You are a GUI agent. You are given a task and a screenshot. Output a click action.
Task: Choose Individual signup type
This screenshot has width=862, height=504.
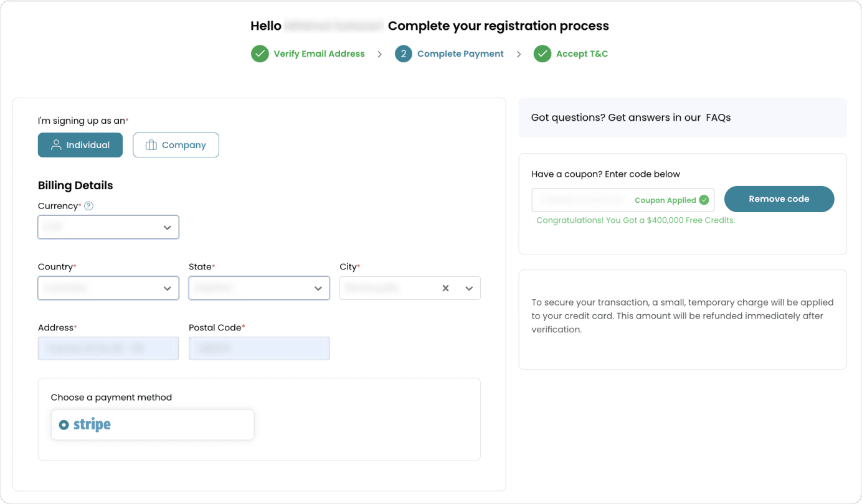[80, 145]
